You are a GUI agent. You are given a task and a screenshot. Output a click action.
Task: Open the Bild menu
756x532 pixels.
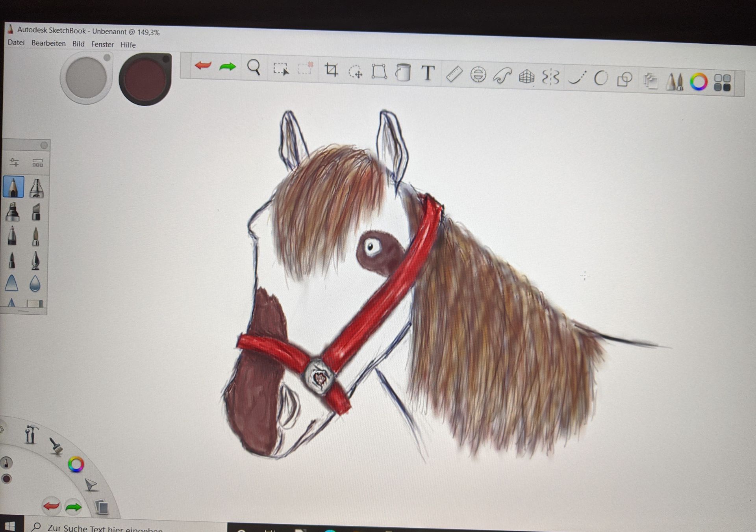click(78, 44)
